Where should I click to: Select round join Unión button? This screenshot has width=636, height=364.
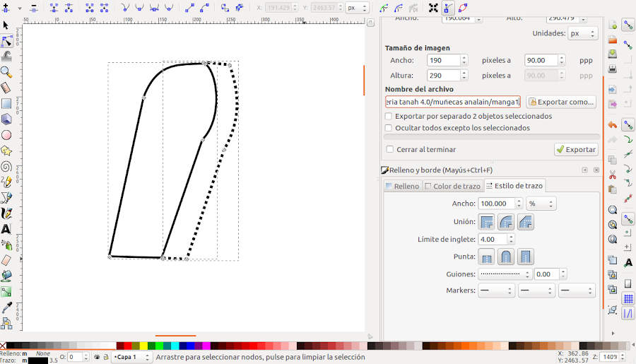pyautogui.click(x=506, y=222)
